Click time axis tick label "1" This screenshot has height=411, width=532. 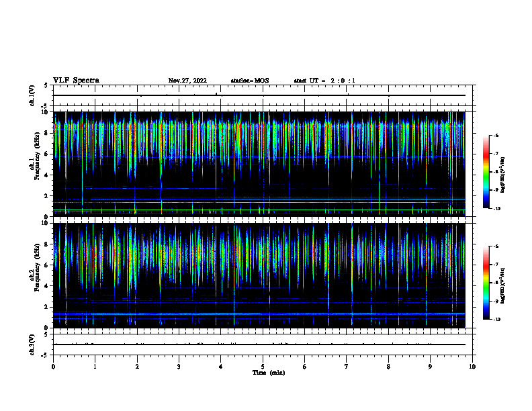95,367
